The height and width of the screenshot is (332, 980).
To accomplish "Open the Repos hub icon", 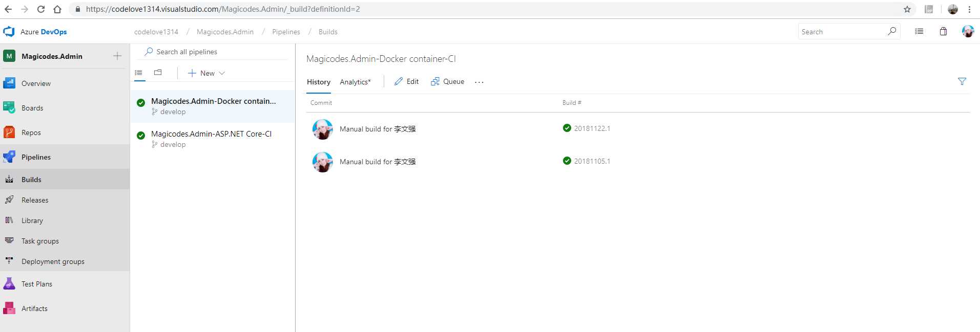I will click(9, 132).
